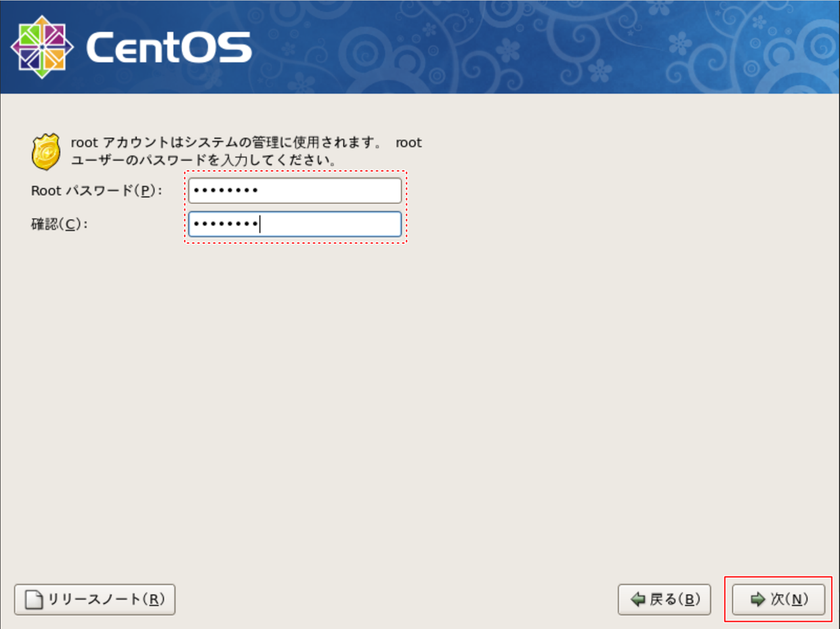Click inside the Root パスワード(P) field
Viewport: 840px width, 629px height.
[x=295, y=190]
